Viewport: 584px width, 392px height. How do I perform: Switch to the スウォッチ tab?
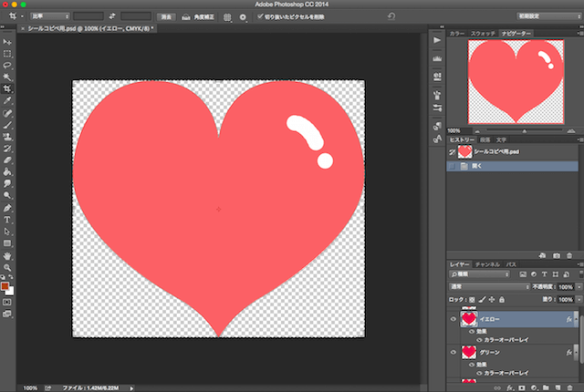click(x=483, y=34)
